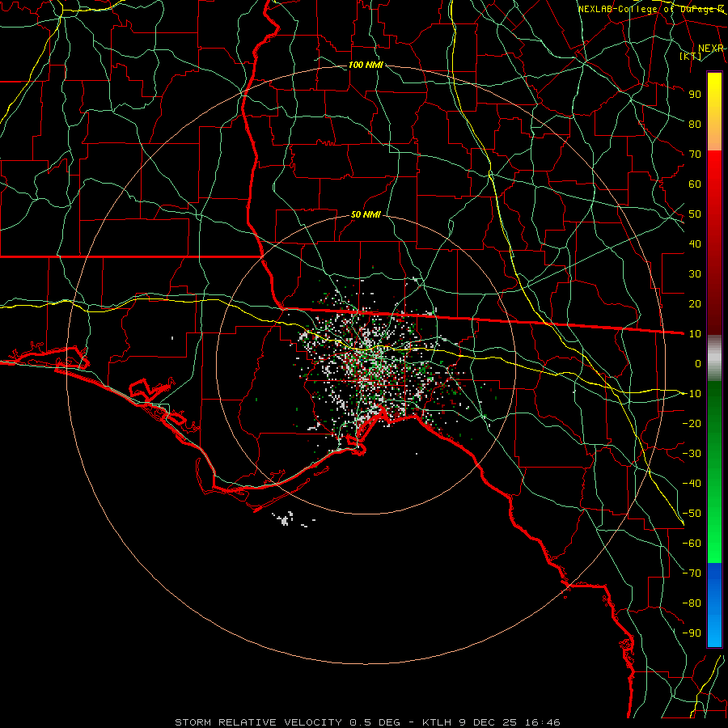Click the "[KT]" units label above color bar
728x728 pixels.
(x=691, y=56)
